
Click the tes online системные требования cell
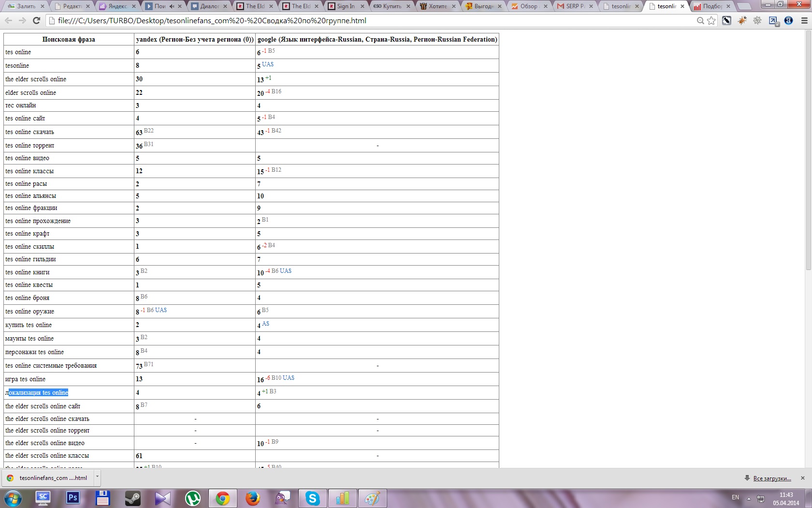tap(69, 366)
